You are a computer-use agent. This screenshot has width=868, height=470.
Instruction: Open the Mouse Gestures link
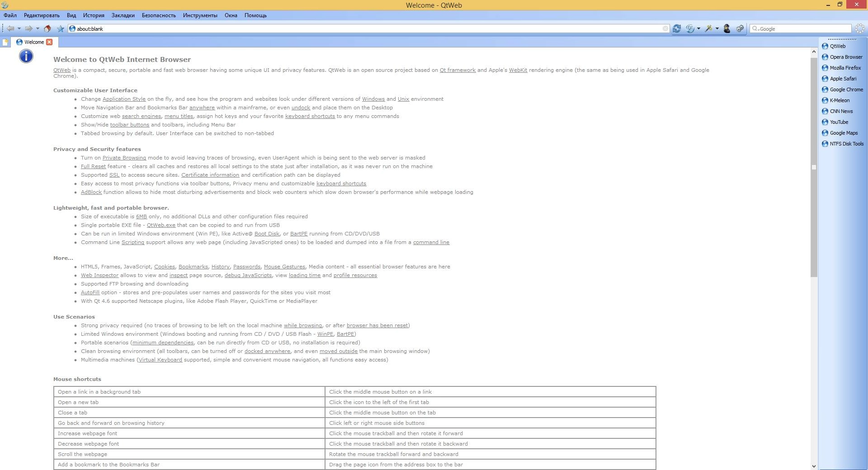(284, 267)
